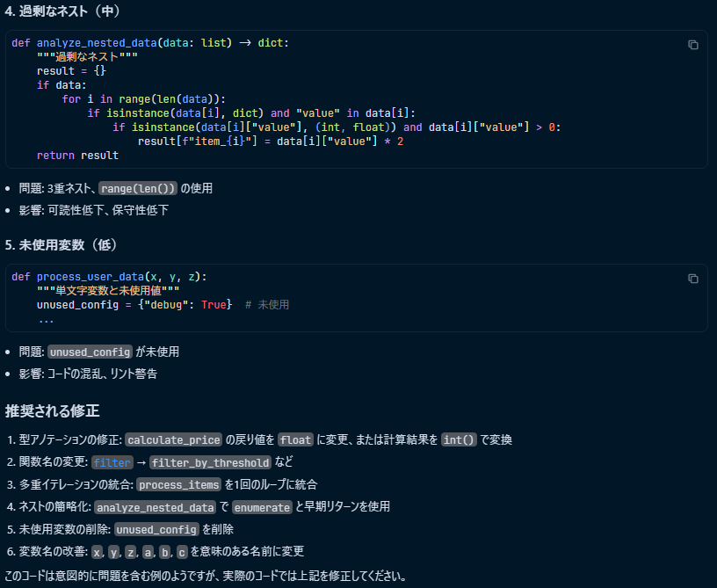
Task: Click unused_config tag in the 問題 bullet
Action: pyautogui.click(x=91, y=352)
